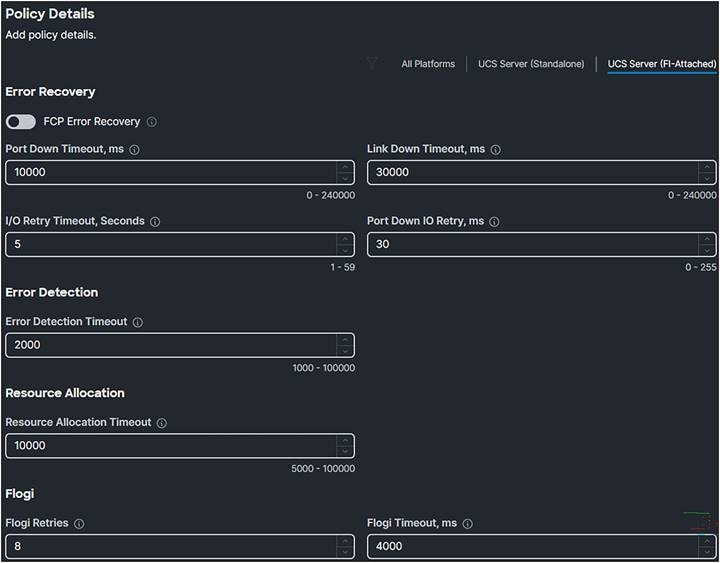Decrease Error Detection Timeout with the down arrow
The image size is (720, 563).
pos(345,351)
